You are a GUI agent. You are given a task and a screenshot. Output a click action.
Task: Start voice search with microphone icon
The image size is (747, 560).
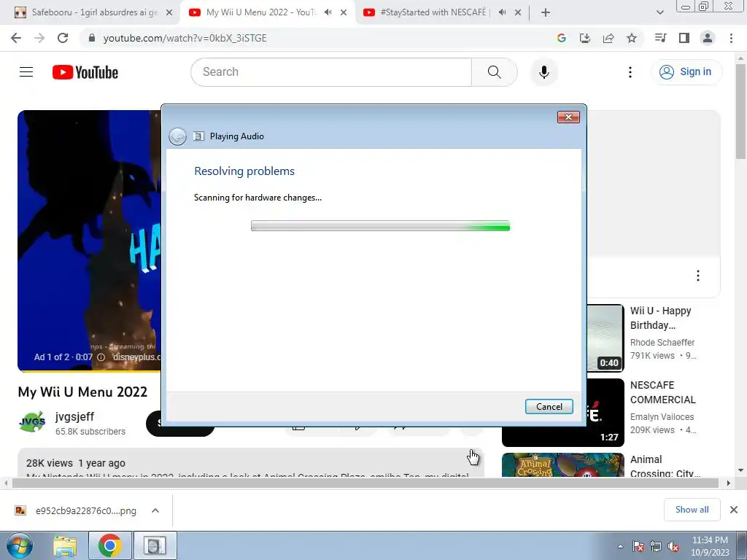[543, 72]
